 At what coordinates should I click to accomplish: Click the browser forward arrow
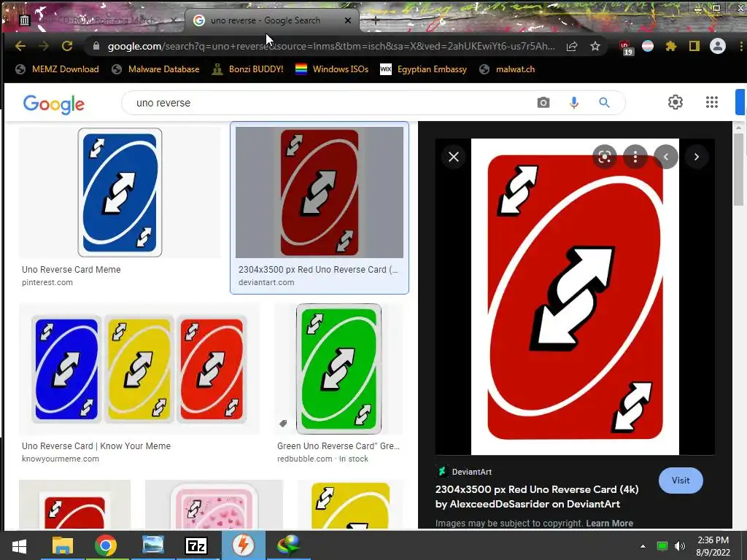click(x=43, y=46)
